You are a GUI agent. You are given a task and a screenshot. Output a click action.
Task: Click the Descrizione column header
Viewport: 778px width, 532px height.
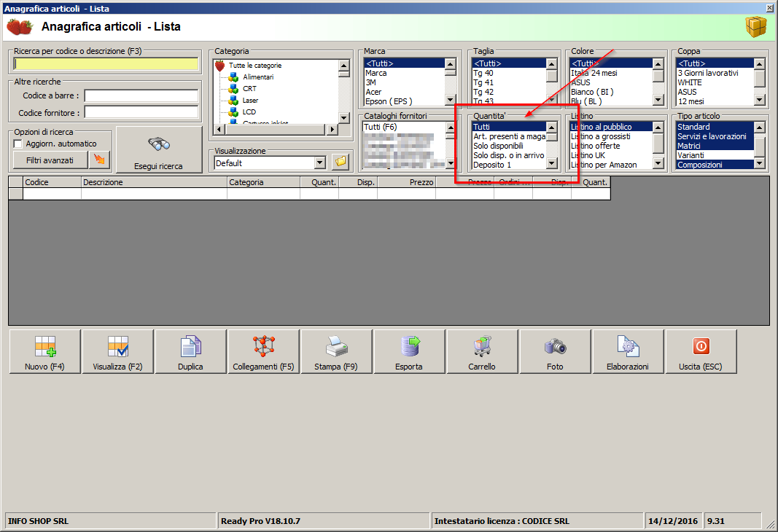coord(154,182)
